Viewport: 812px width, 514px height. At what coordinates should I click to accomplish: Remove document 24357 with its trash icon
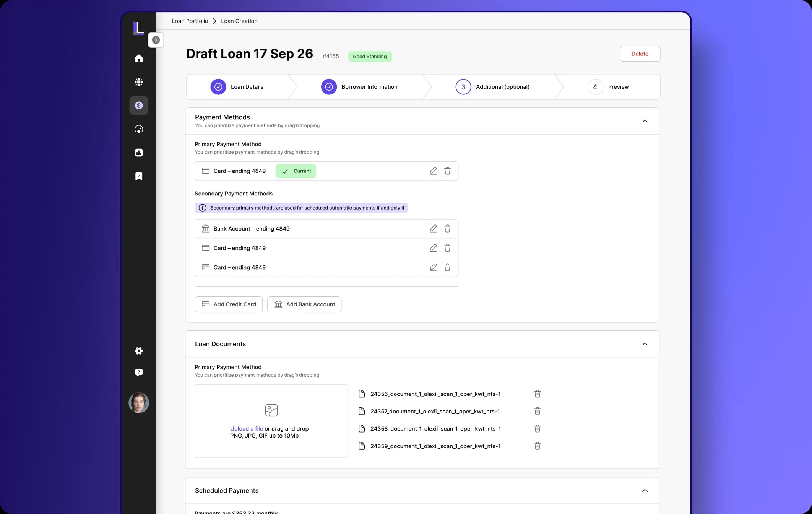point(538,411)
